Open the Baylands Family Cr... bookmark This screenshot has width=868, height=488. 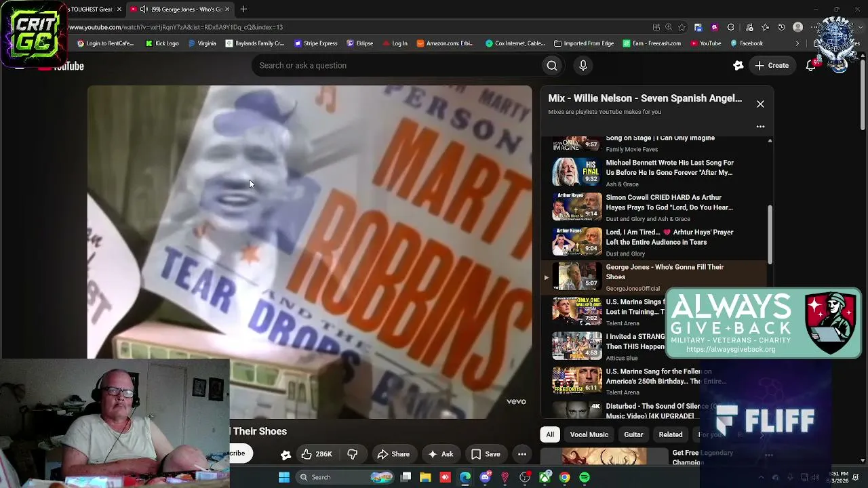click(255, 43)
